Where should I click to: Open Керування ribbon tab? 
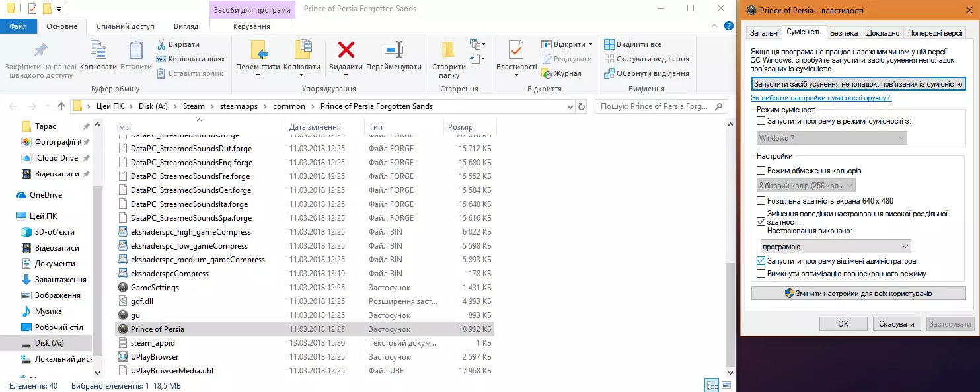[252, 26]
